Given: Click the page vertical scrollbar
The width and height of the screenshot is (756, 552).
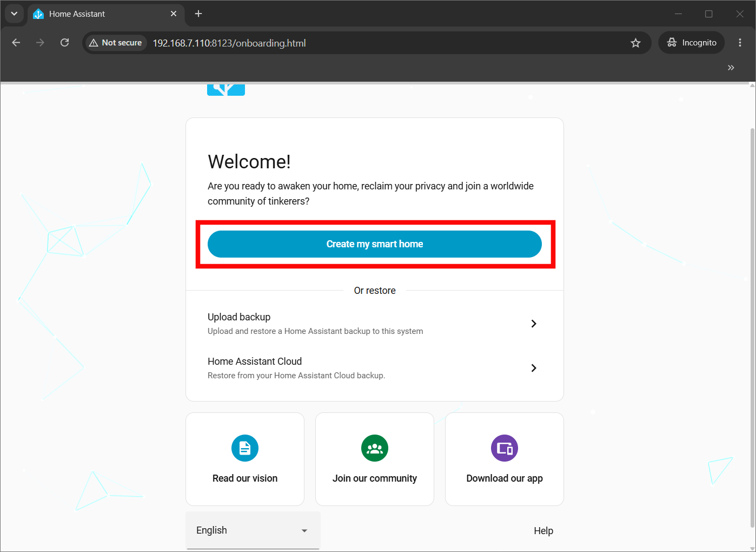Looking at the screenshot, I should point(752,327).
